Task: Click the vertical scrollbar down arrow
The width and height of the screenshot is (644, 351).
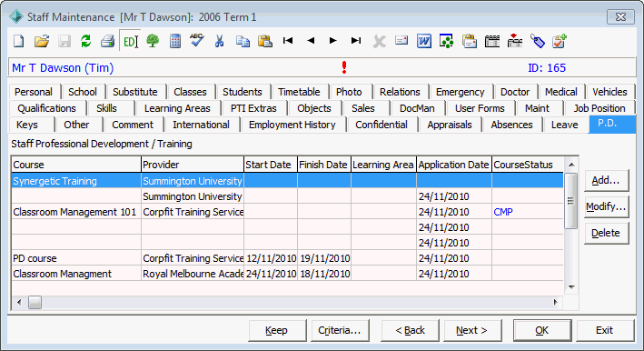Action: 571,286
